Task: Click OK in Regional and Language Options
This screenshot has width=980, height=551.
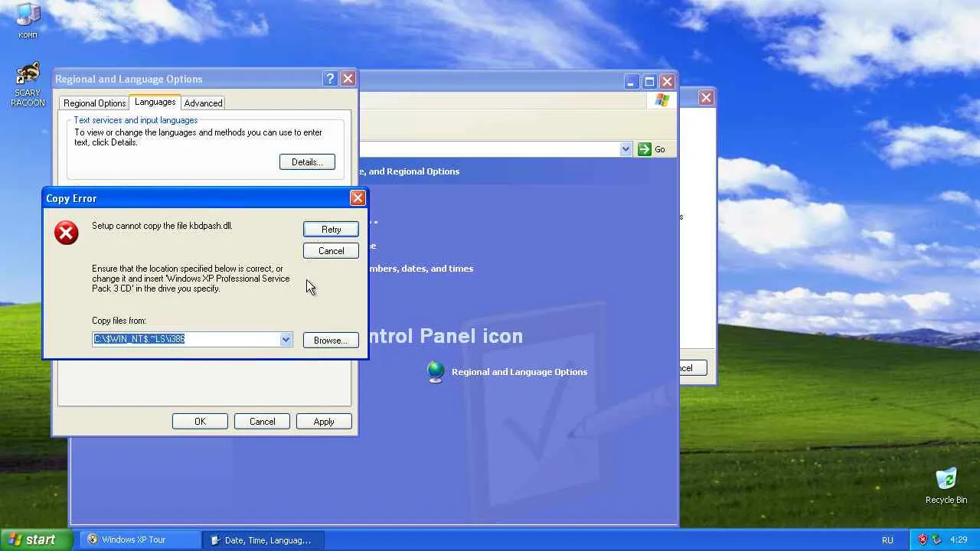Action: (200, 422)
